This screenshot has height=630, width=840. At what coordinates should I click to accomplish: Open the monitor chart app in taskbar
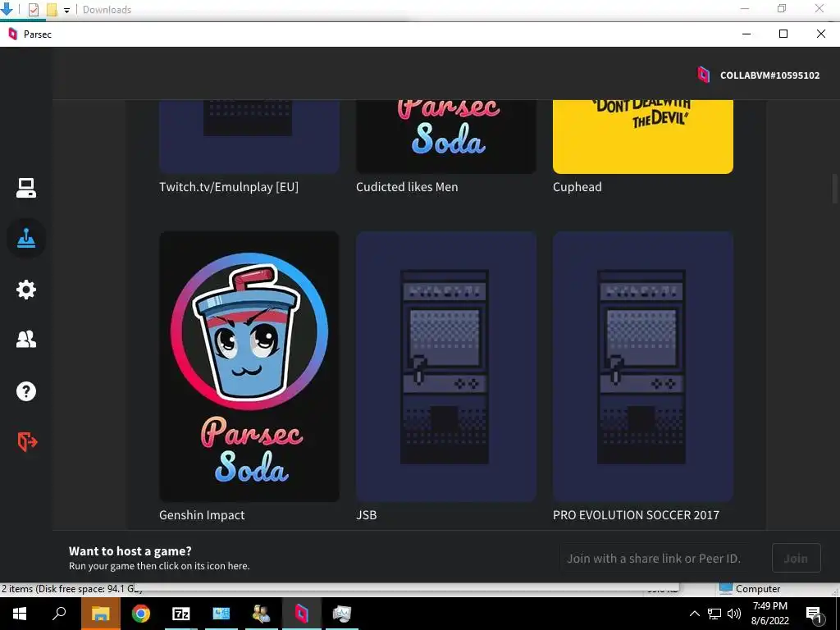(x=342, y=614)
